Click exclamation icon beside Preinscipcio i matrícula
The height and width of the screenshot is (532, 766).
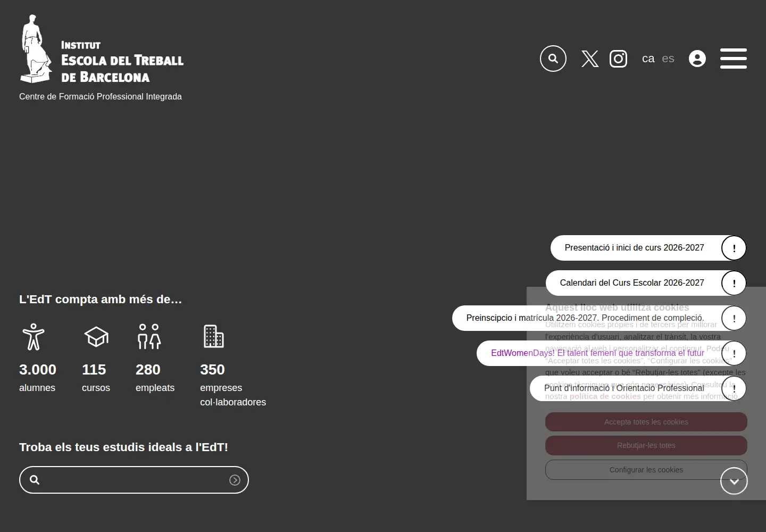(734, 318)
